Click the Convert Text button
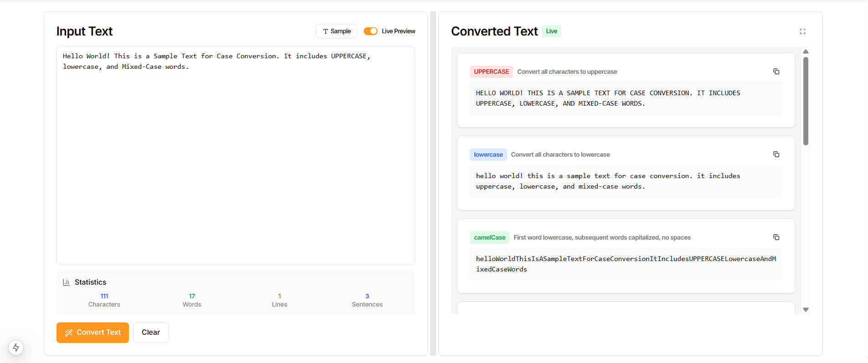The height and width of the screenshot is (363, 868). click(x=92, y=332)
